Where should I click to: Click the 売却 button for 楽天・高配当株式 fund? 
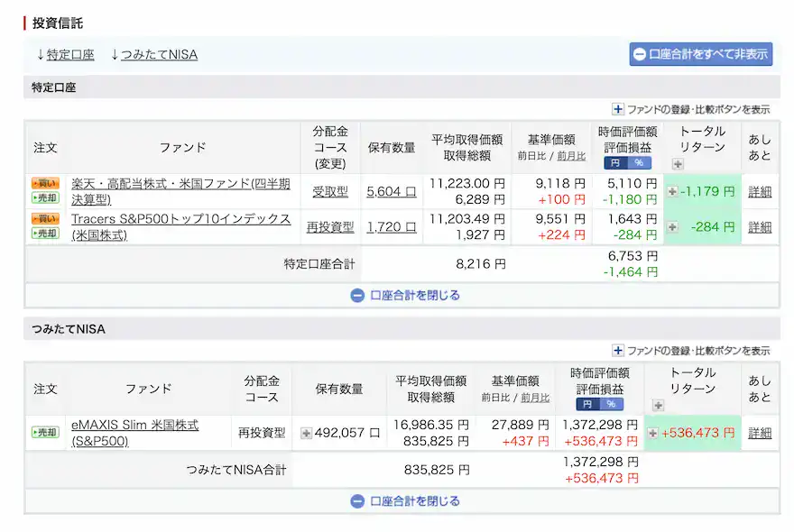click(x=45, y=197)
